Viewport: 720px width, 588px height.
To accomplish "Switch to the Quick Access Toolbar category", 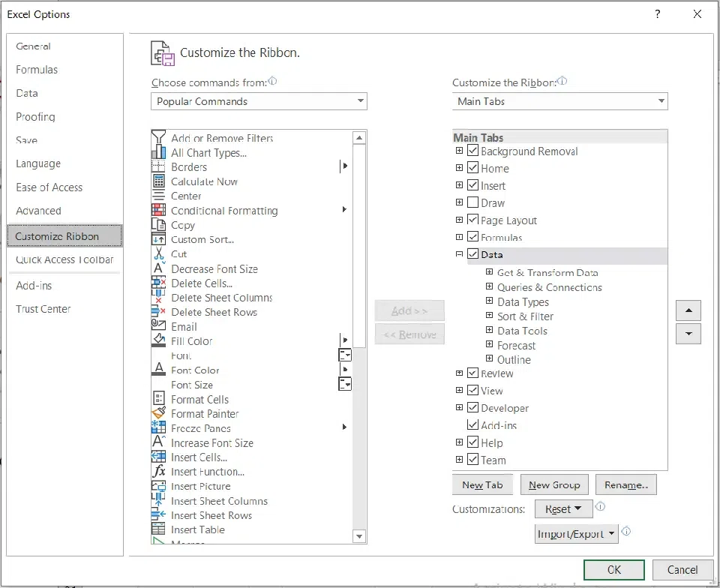I will coord(64,259).
